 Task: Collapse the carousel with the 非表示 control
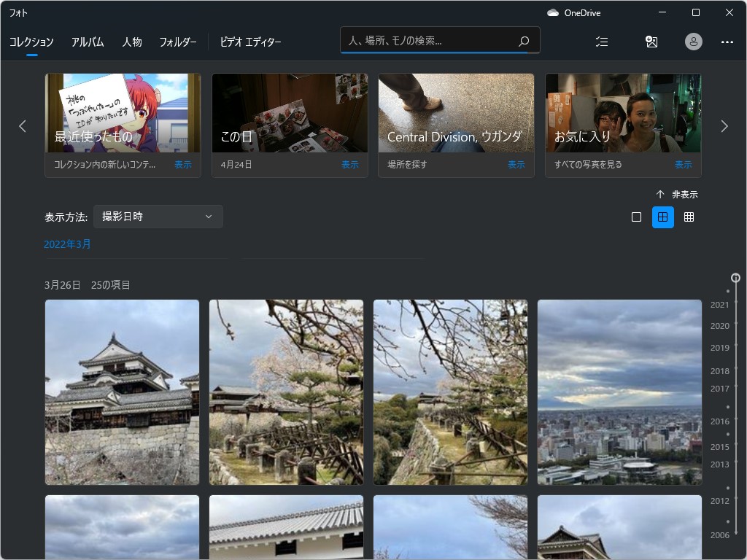[678, 194]
